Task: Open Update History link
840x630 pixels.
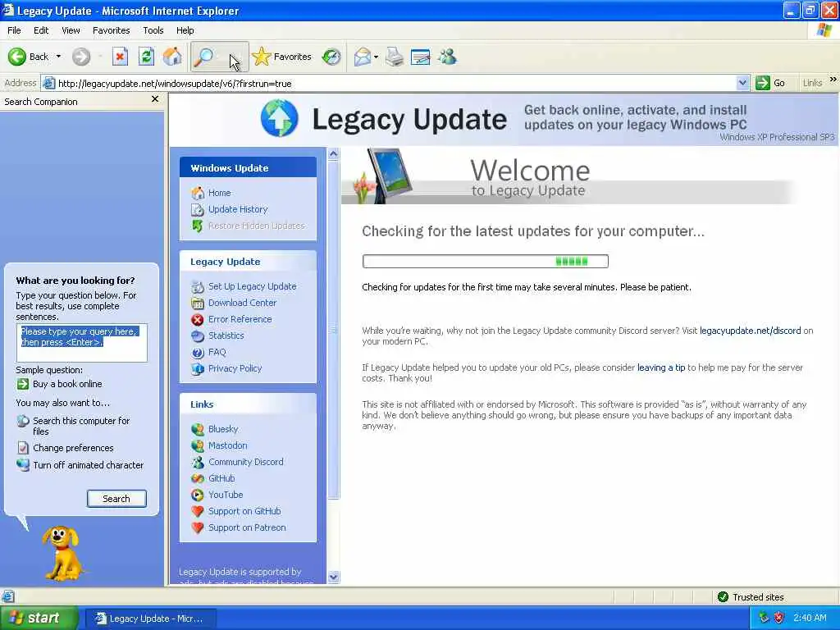Action: click(230, 209)
